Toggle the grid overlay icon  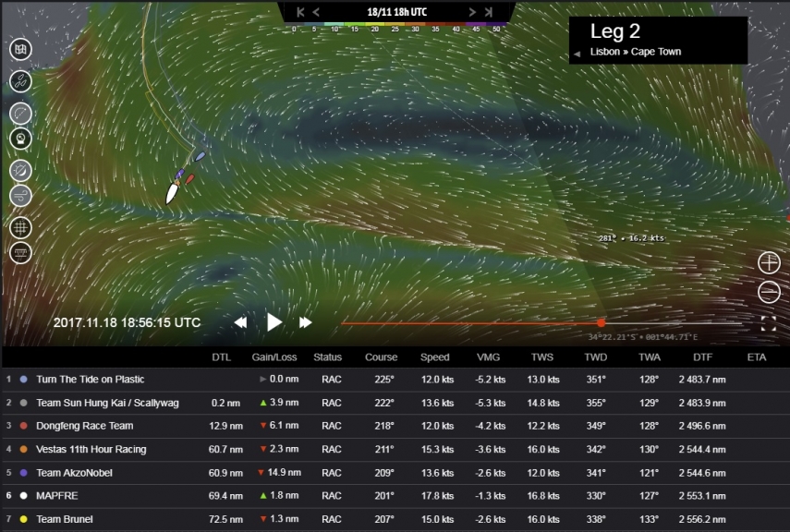pyautogui.click(x=20, y=228)
